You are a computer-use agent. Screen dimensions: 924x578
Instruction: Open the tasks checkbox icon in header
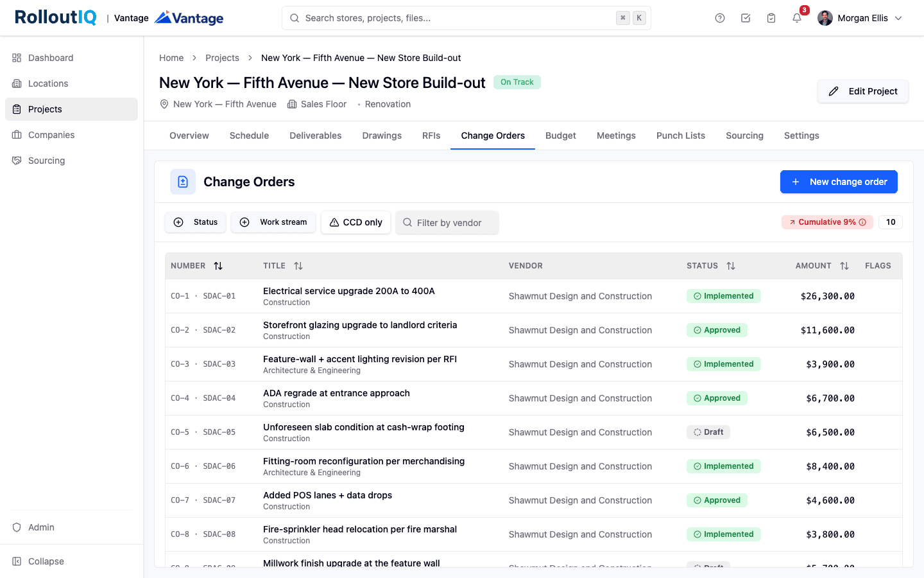coord(746,18)
